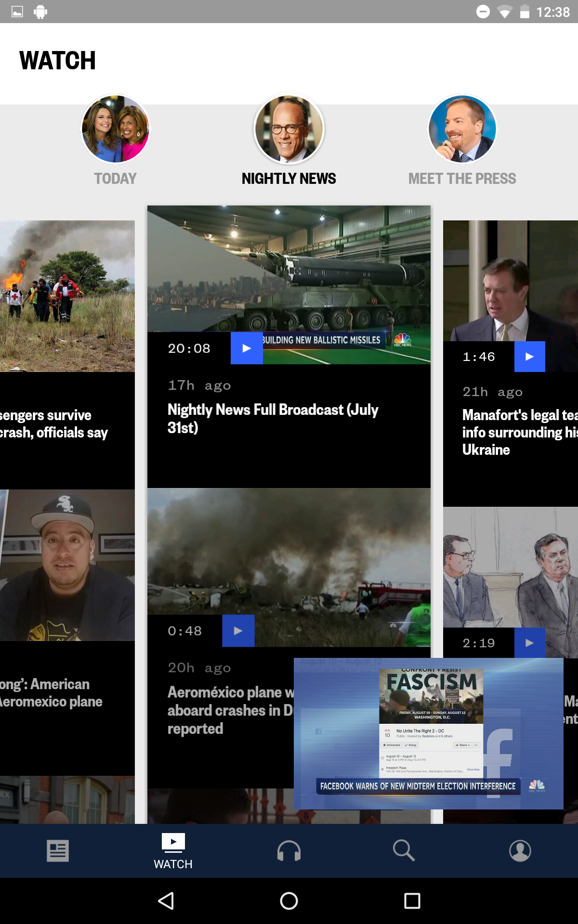Tap the Android home button
The width and height of the screenshot is (578, 924).
coord(289,901)
